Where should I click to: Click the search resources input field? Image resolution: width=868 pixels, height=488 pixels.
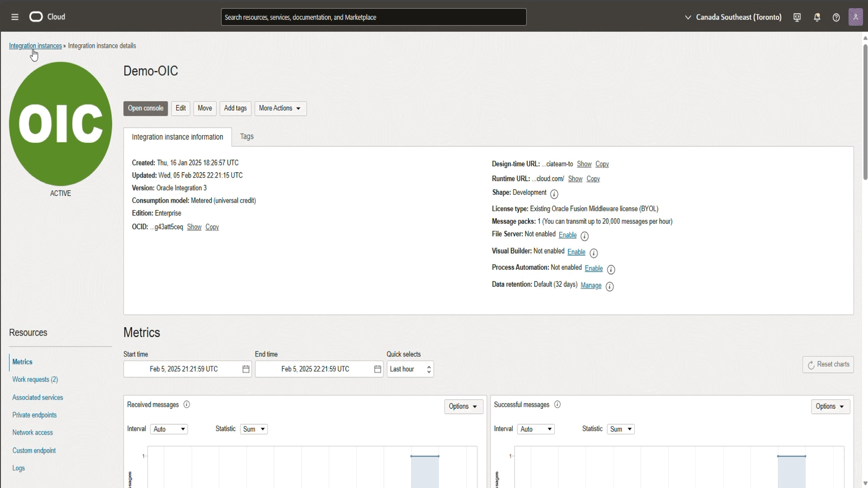(373, 17)
